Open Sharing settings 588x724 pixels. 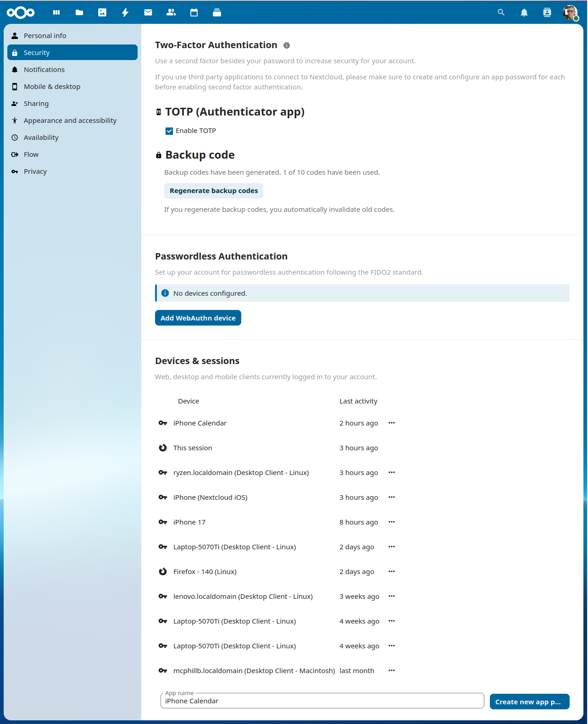point(72,103)
